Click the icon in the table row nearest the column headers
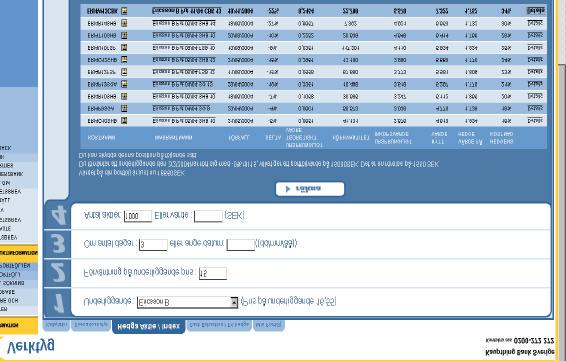566x361 pixels. 124,120
